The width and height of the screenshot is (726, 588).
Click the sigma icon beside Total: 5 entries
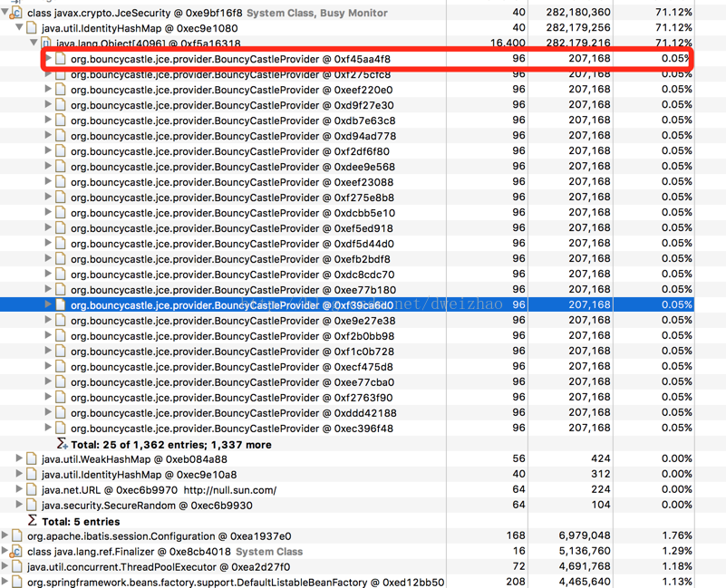pos(32,520)
